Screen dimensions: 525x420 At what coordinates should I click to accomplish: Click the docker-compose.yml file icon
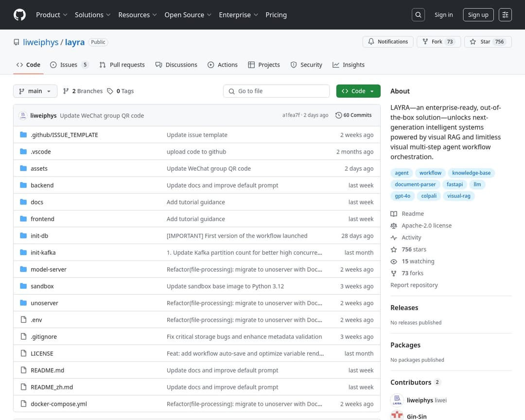[x=23, y=403]
